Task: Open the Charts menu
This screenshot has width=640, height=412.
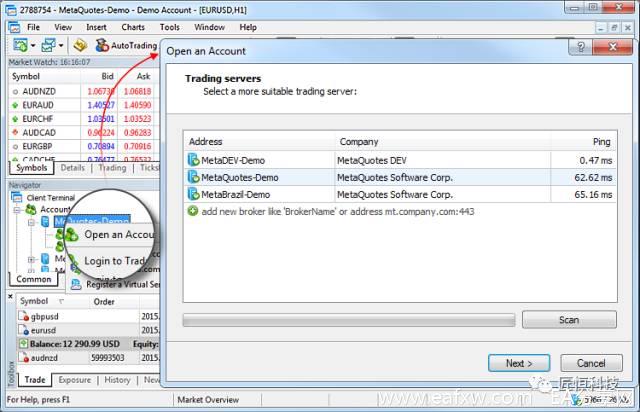Action: click(133, 27)
